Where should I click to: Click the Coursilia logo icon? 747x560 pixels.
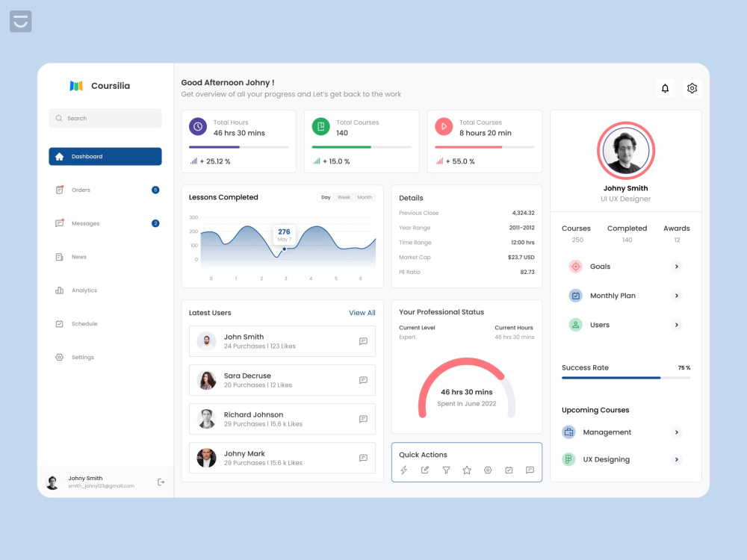76,86
